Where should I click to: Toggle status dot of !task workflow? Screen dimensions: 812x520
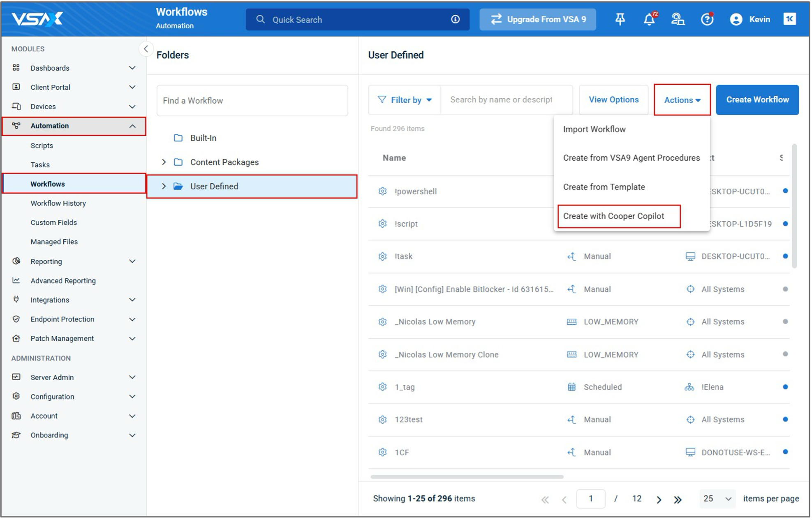[x=785, y=256]
